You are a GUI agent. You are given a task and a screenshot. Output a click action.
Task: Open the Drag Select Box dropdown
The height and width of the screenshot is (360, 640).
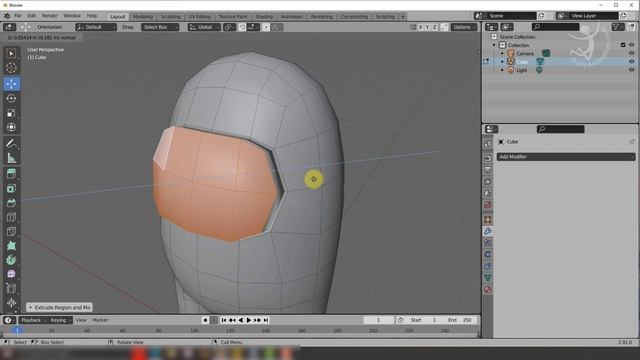[160, 27]
